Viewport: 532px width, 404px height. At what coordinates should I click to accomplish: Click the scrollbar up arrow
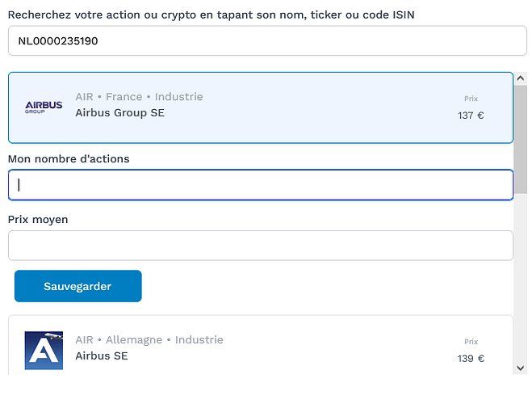click(522, 78)
